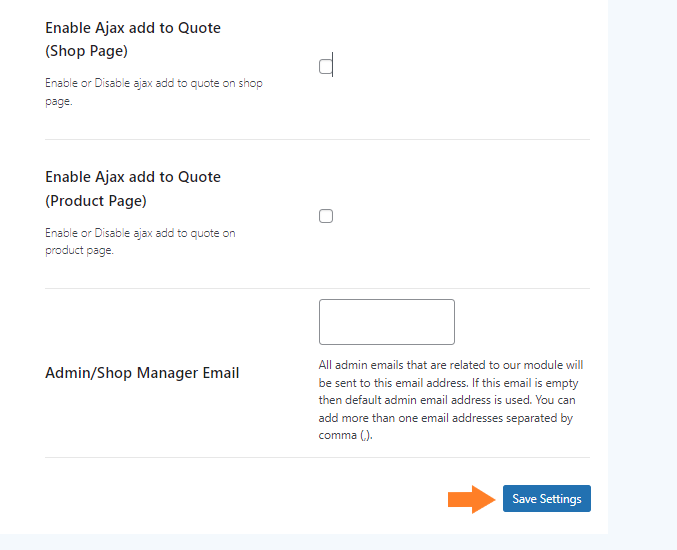Click the '(Shop Page)' heading text
This screenshot has width=677, height=550.
[x=86, y=51]
